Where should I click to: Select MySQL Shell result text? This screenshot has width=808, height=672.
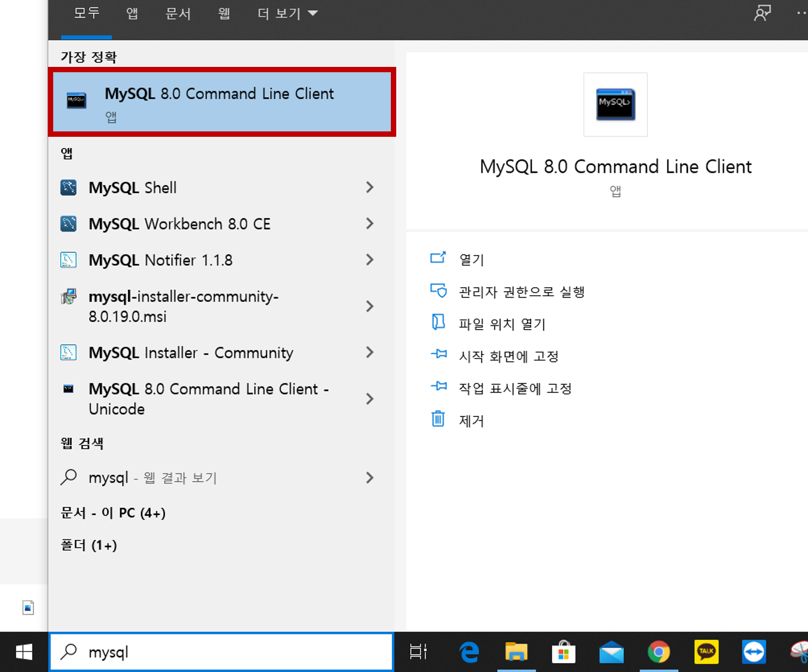133,188
